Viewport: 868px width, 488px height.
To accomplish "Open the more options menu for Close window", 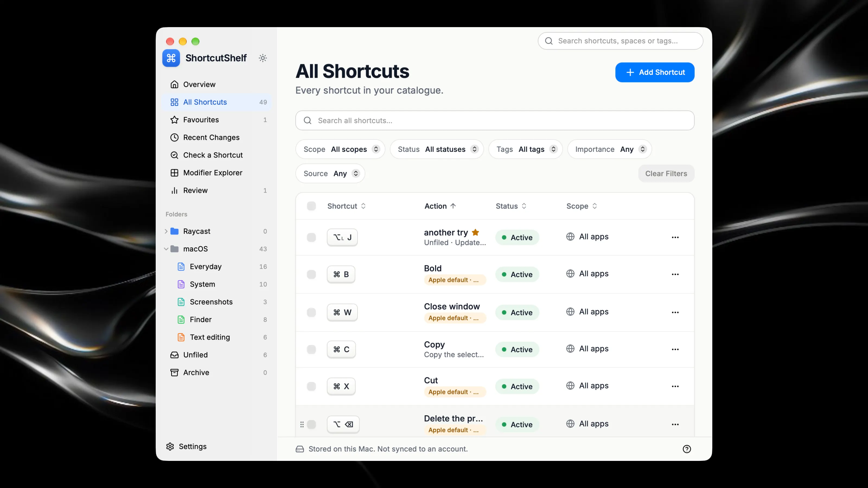I will (x=675, y=312).
